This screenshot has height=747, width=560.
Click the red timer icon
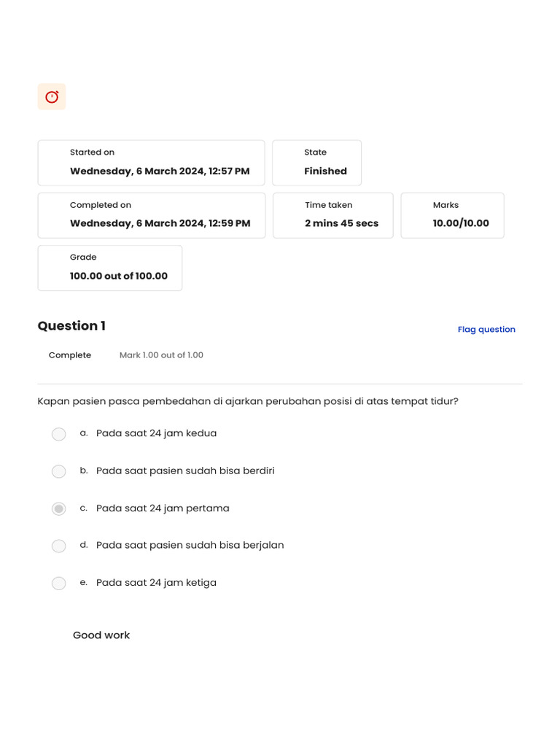tap(52, 97)
